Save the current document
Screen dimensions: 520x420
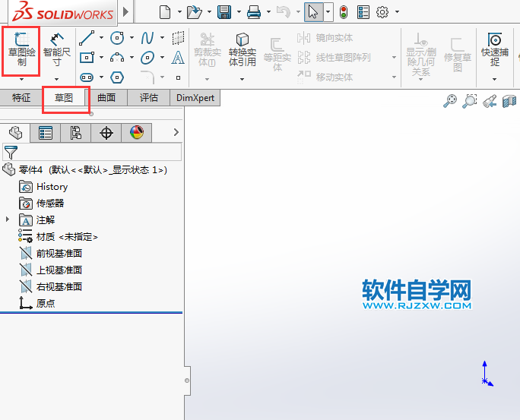pyautogui.click(x=224, y=12)
